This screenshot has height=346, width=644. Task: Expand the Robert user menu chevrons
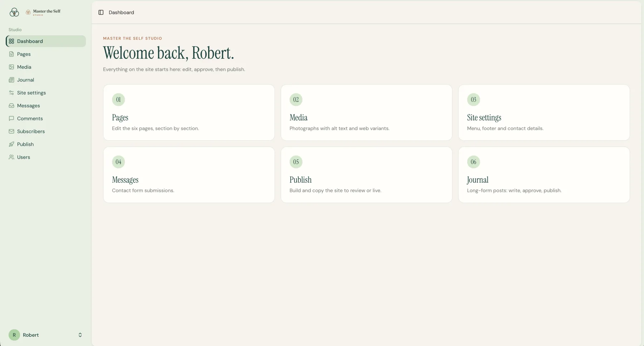80,335
